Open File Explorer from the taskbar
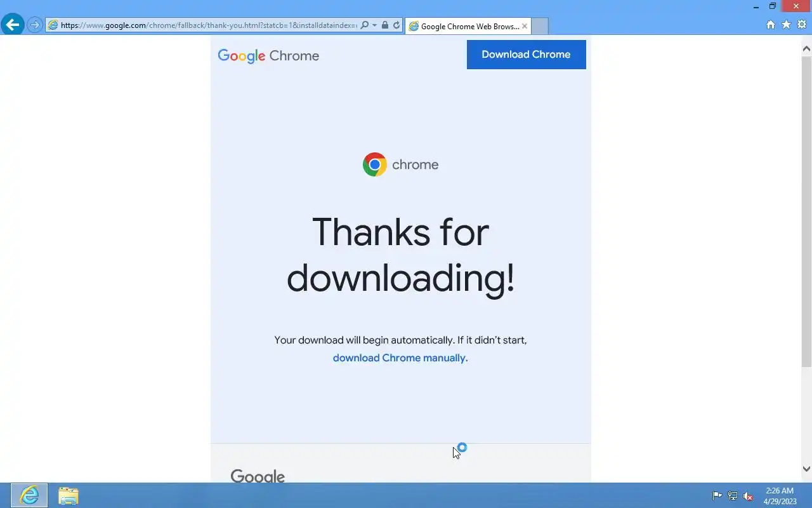 [x=68, y=495]
